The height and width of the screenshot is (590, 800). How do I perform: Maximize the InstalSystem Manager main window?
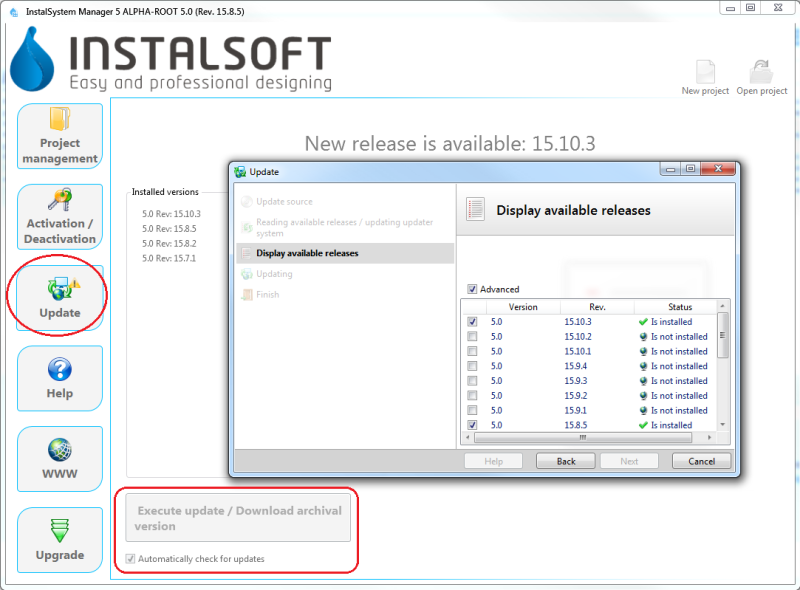click(x=751, y=8)
